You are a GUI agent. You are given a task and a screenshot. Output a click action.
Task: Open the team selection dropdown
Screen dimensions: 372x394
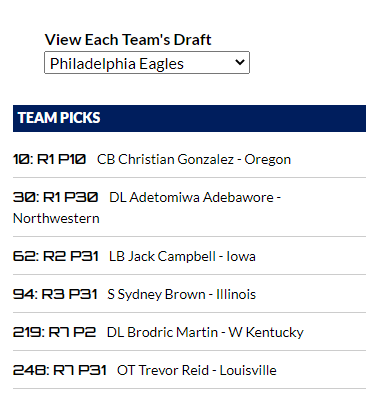point(147,63)
